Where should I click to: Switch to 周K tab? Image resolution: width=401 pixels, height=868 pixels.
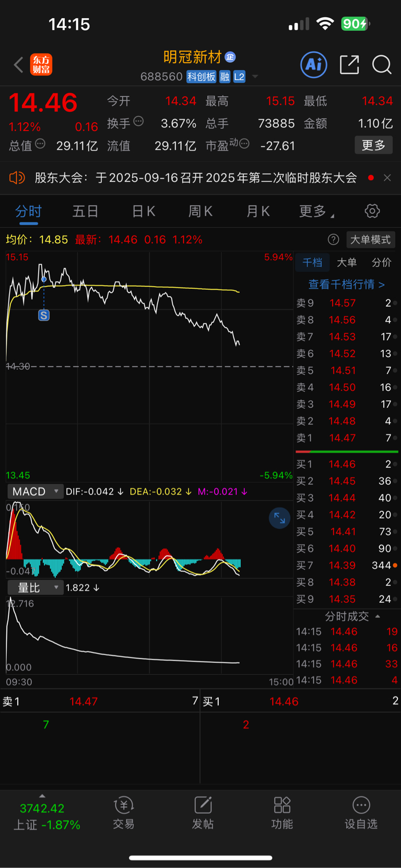(200, 211)
